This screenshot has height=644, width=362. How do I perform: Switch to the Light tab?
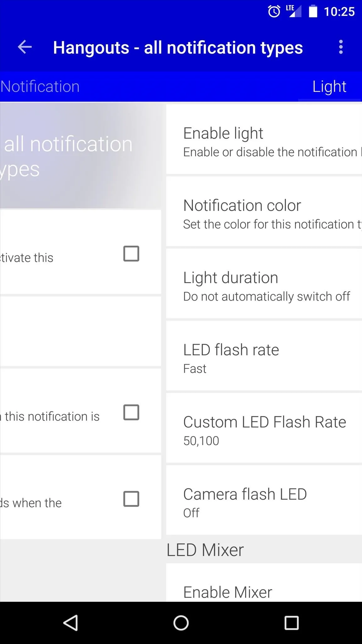tap(329, 86)
